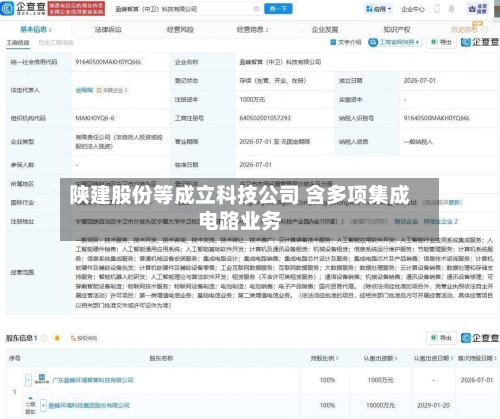500x419 pixels.
Task: Click the 导出 export button above business info
Action: 441,42
